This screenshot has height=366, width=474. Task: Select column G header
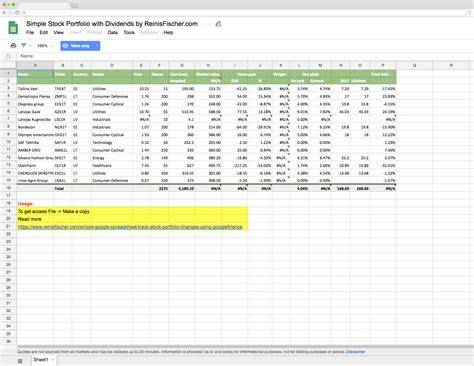(182, 66)
